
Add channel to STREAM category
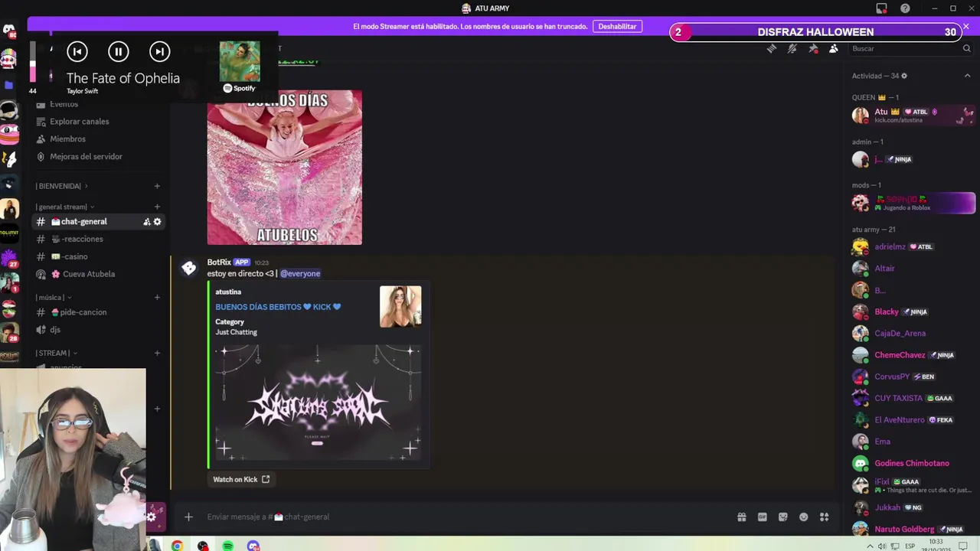point(157,354)
